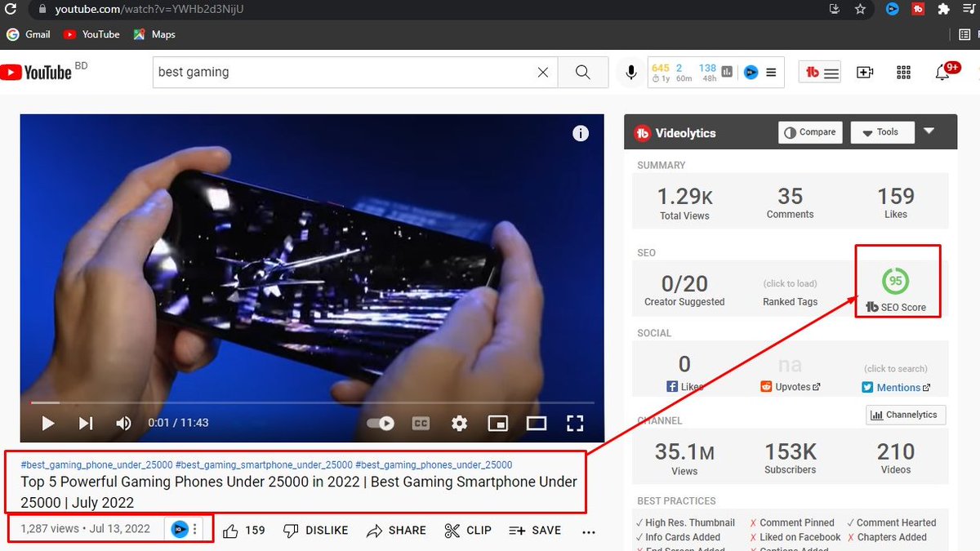
Task: Like the video showing 159 likes
Action: point(243,531)
